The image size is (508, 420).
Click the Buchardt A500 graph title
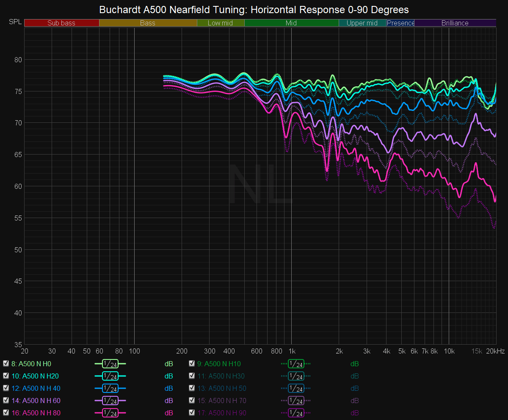(254, 9)
